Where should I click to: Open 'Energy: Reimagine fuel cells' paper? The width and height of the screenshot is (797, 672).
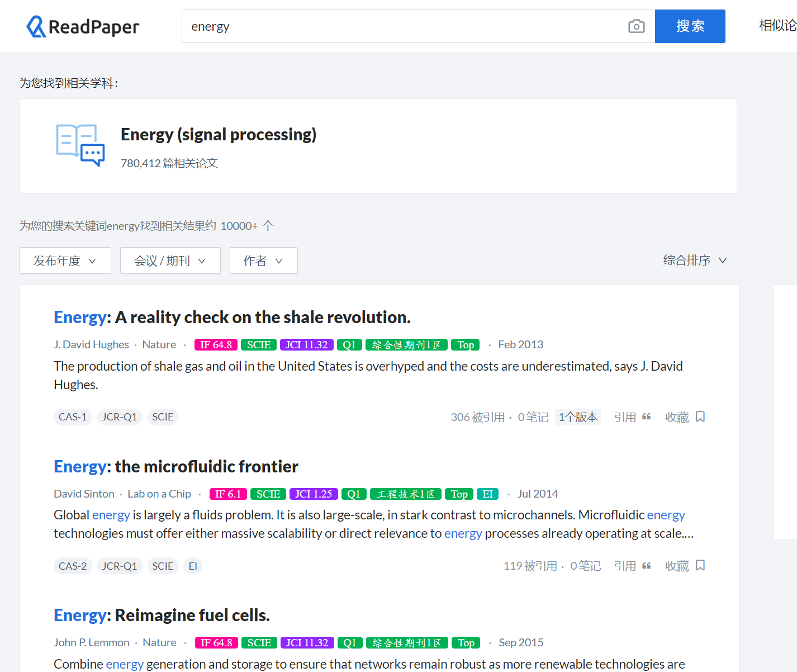click(x=162, y=615)
